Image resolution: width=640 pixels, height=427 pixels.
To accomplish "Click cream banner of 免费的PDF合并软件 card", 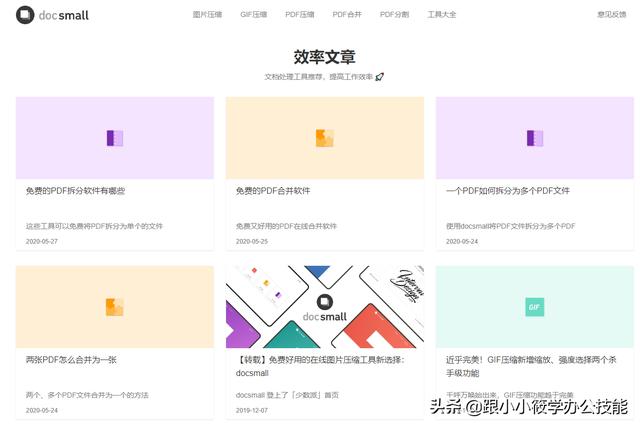I will click(325, 138).
